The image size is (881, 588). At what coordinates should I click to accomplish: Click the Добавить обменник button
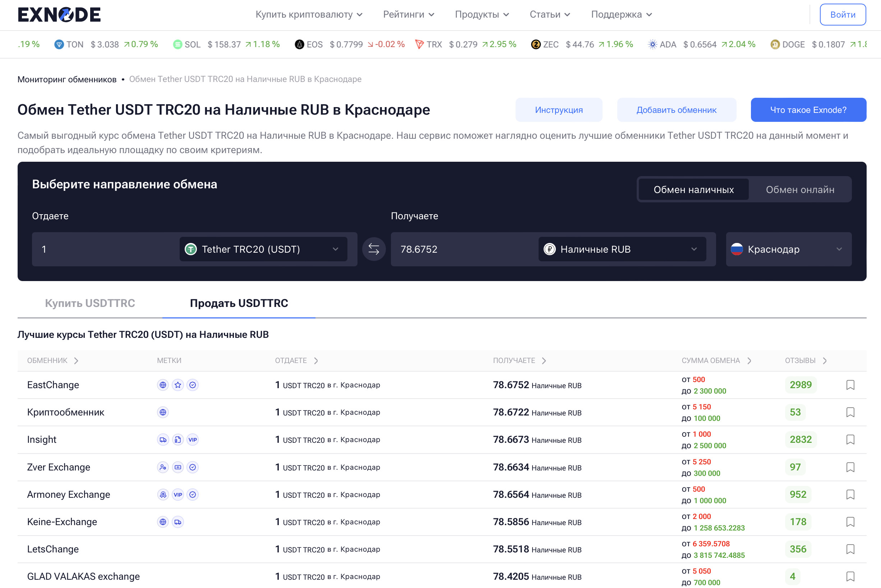point(676,110)
